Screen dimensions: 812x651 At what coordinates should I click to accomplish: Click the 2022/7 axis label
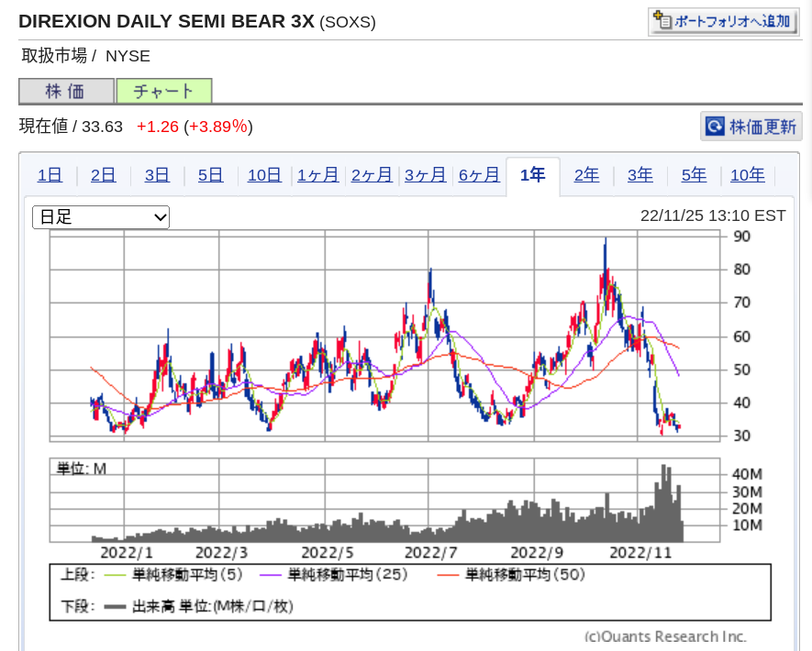click(x=430, y=553)
